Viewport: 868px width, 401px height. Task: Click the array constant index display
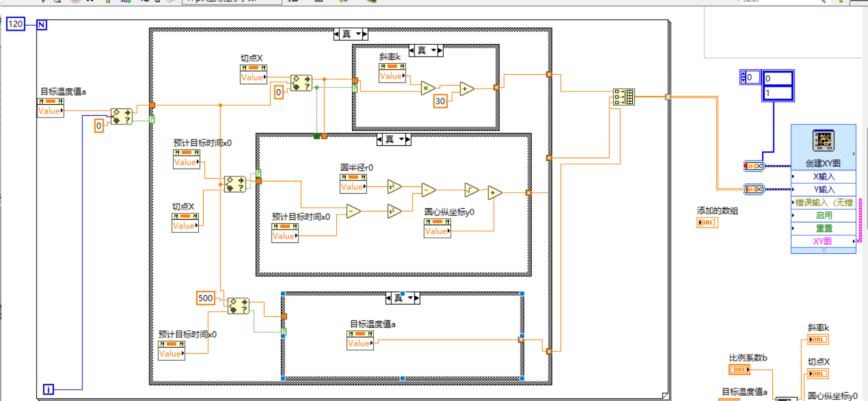click(x=750, y=77)
